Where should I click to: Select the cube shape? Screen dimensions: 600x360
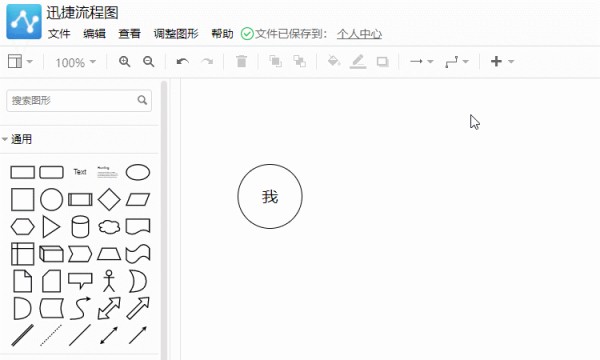(52, 254)
